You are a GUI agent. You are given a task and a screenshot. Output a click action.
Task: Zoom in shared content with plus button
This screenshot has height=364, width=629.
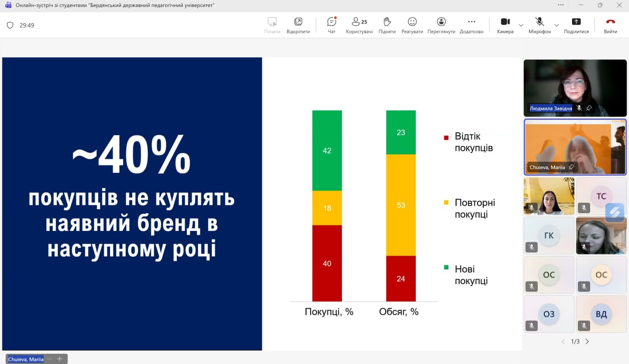pos(59,359)
